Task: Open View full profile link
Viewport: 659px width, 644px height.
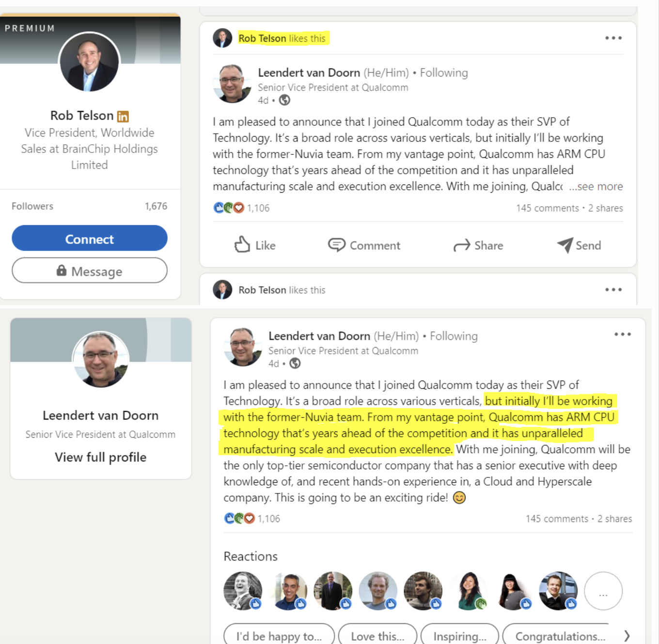Action: click(x=100, y=457)
